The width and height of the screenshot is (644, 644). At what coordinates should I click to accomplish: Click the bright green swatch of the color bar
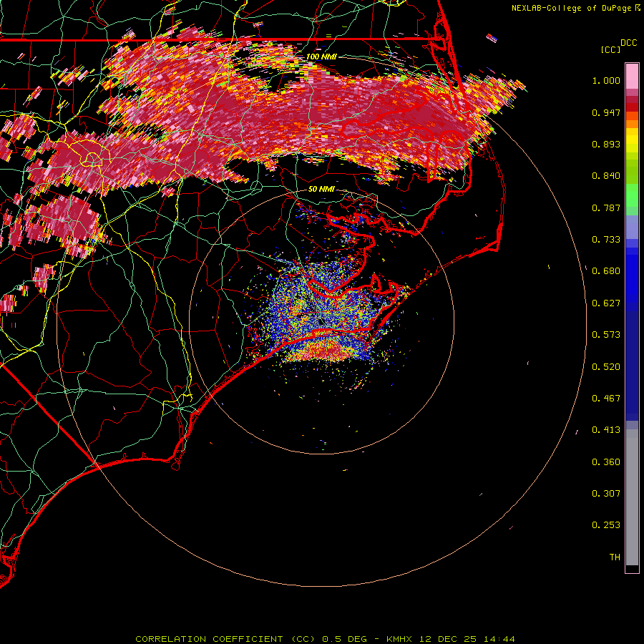click(632, 195)
